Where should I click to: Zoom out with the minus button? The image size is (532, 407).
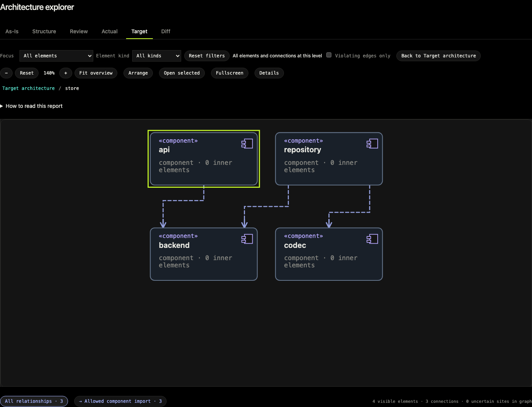click(6, 73)
